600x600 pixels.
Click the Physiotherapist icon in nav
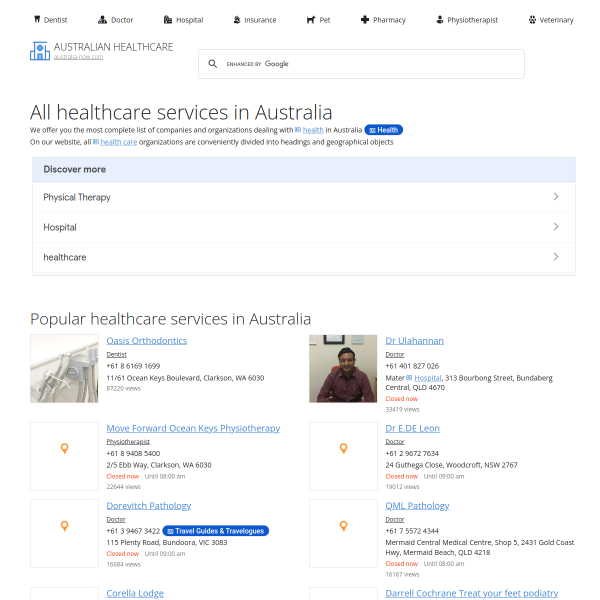[440, 20]
